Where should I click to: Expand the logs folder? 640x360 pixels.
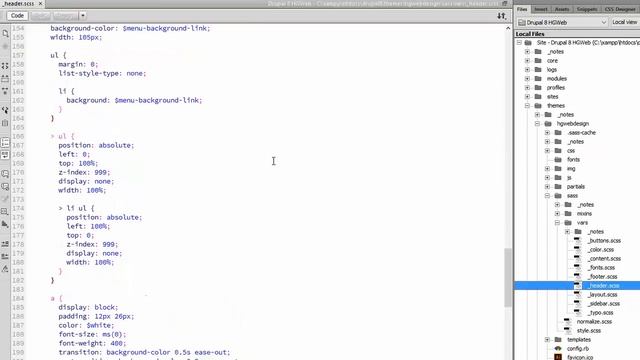(x=527, y=70)
